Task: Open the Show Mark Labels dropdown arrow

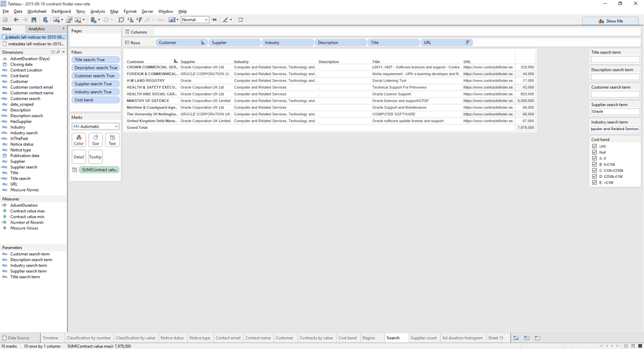Action: tap(177, 19)
